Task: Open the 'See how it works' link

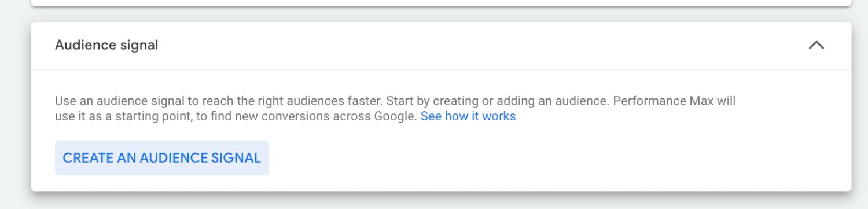Action: [468, 116]
